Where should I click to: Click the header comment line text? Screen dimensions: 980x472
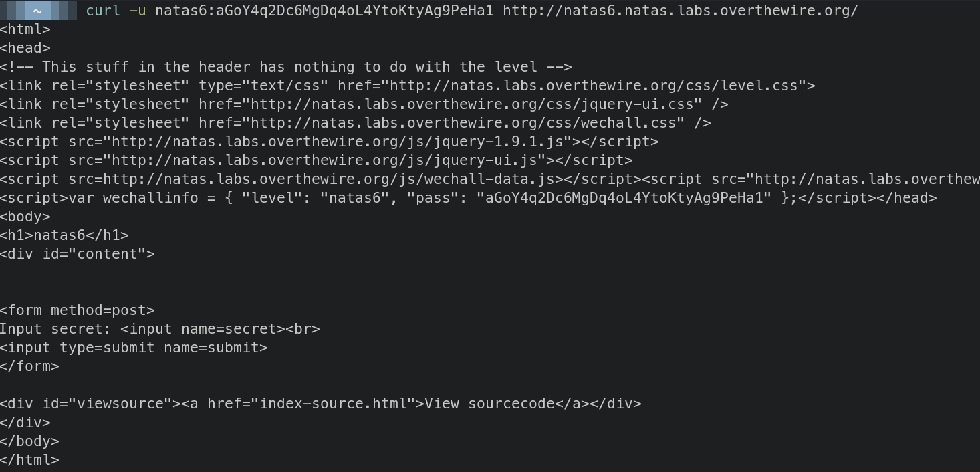pos(285,67)
